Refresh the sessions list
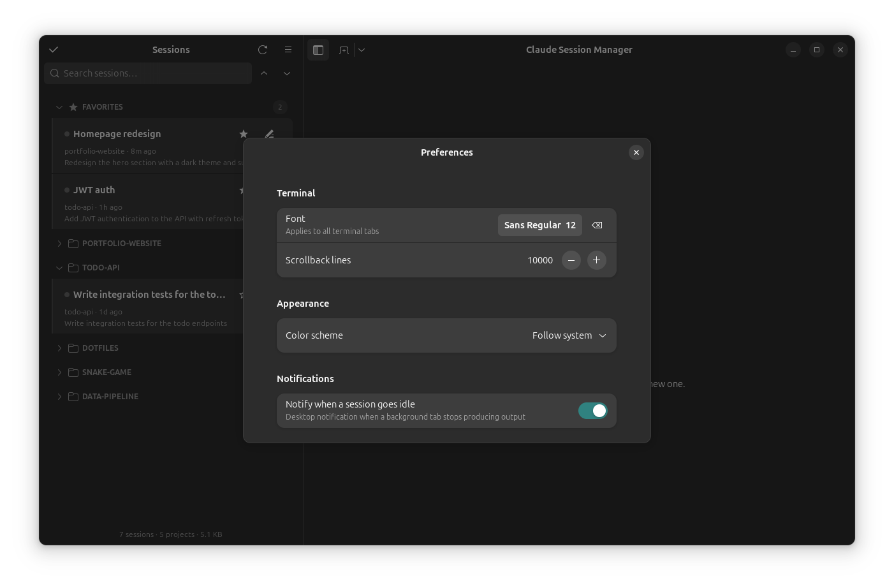Screen dimensions: 894x588 point(263,50)
